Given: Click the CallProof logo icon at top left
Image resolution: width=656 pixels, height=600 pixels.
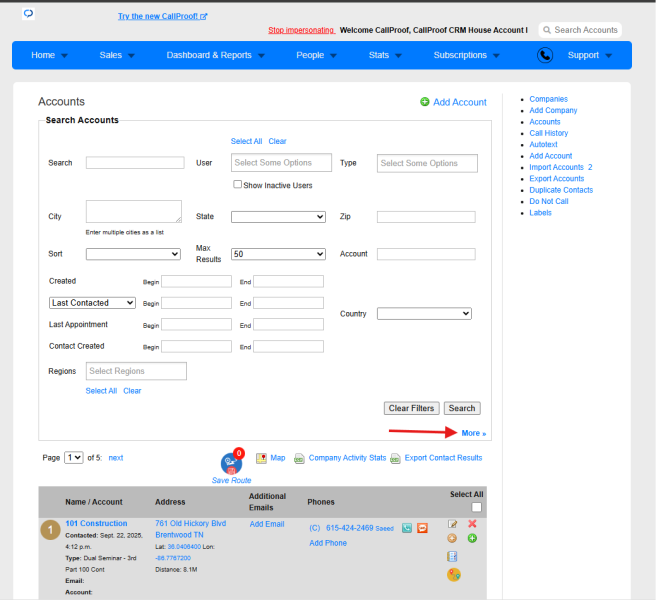Looking at the screenshot, I should pos(28,14).
